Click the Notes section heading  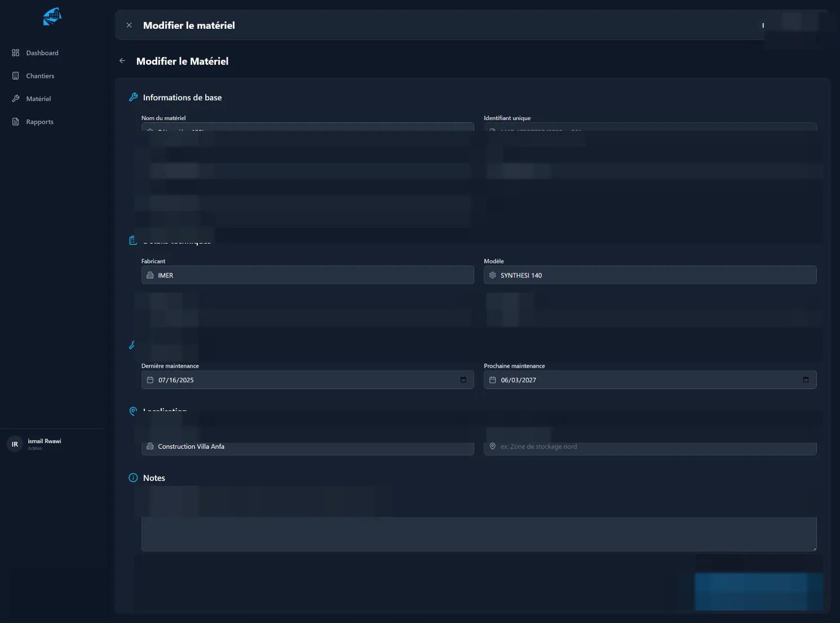point(154,478)
